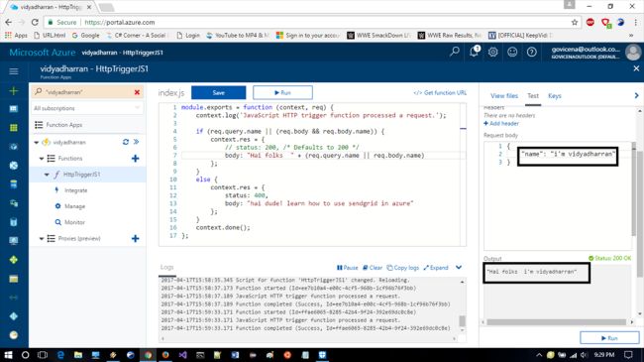Bookmark page with the star icon

click(575, 22)
